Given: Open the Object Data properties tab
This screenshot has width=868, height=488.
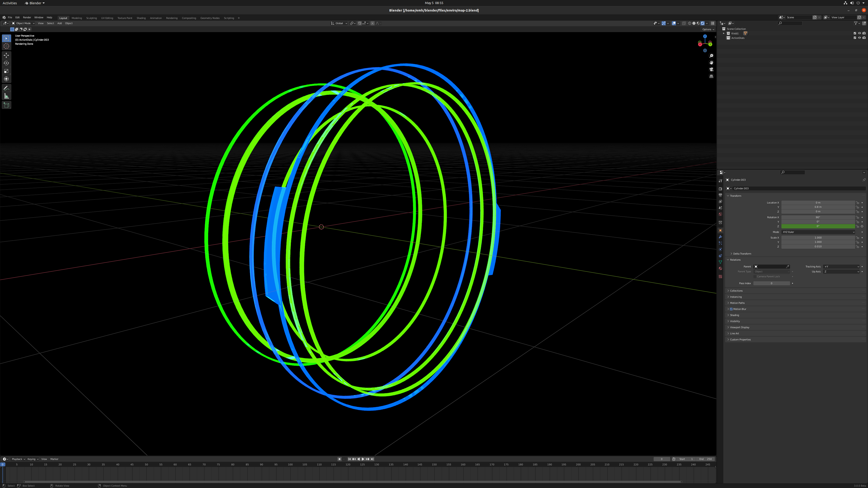Looking at the screenshot, I should click(720, 262).
